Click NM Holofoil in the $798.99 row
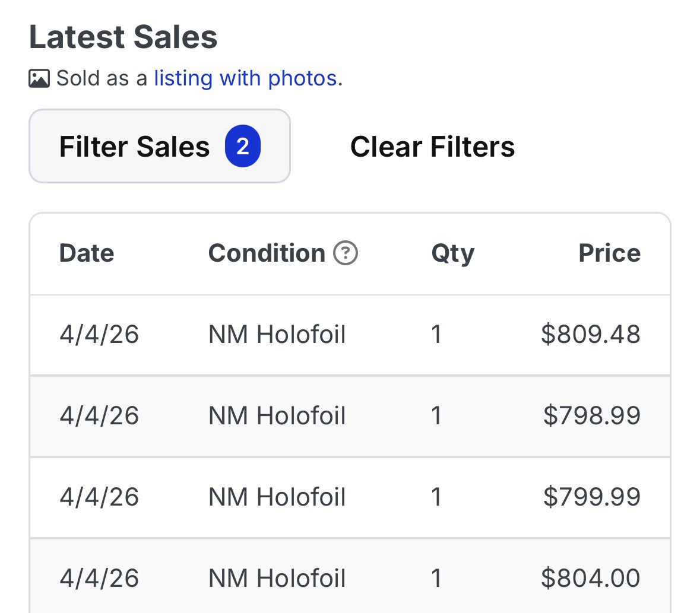 click(277, 415)
